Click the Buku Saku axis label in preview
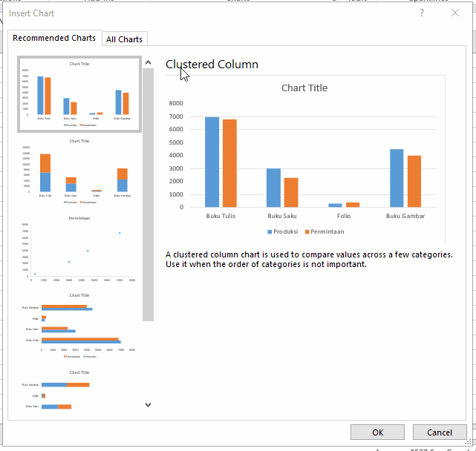 pyautogui.click(x=281, y=216)
